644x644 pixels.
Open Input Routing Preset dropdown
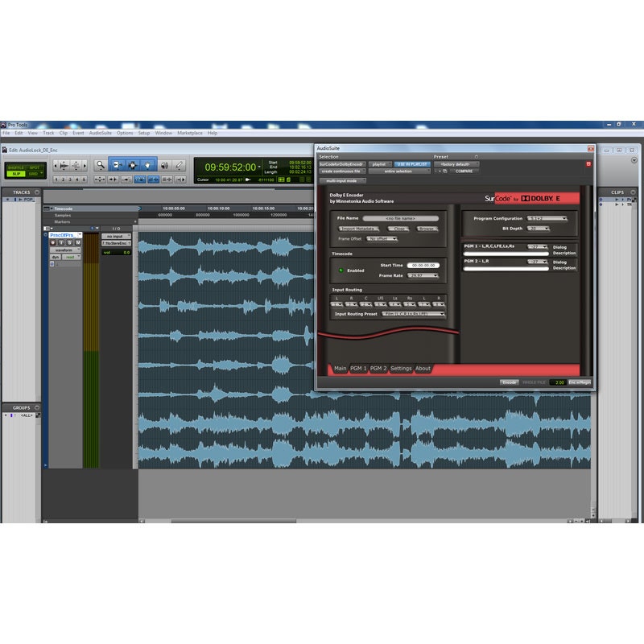click(413, 314)
